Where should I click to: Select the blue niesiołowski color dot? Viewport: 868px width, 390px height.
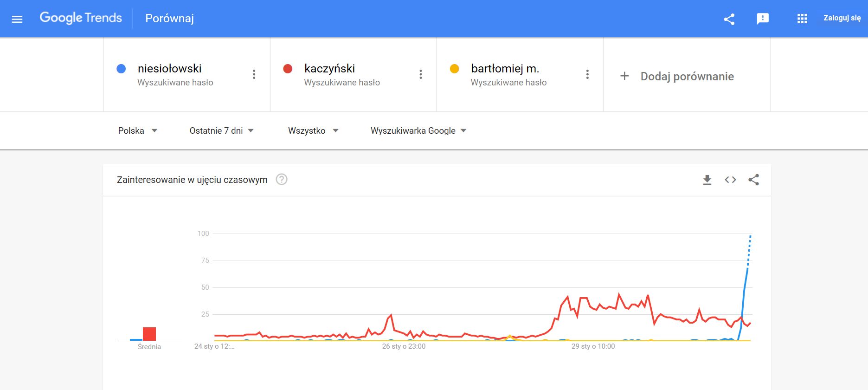click(121, 69)
